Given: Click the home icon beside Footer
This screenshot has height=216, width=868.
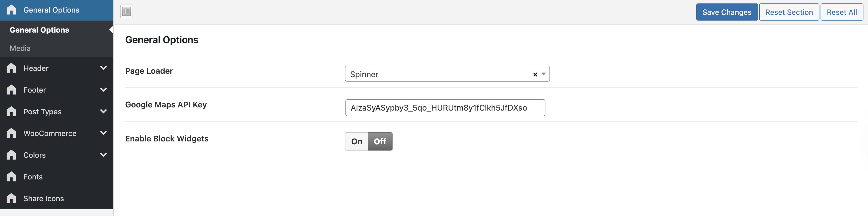Looking at the screenshot, I should point(11,90).
